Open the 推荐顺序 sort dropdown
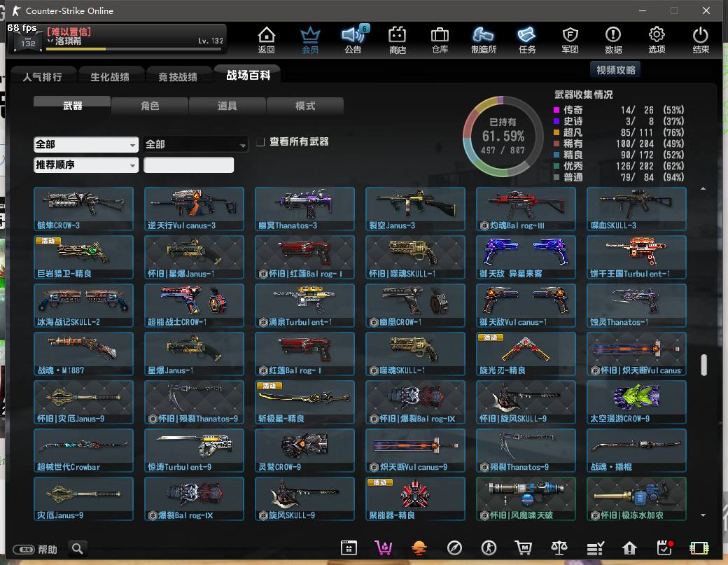Image resolution: width=728 pixels, height=565 pixels. pyautogui.click(x=86, y=165)
